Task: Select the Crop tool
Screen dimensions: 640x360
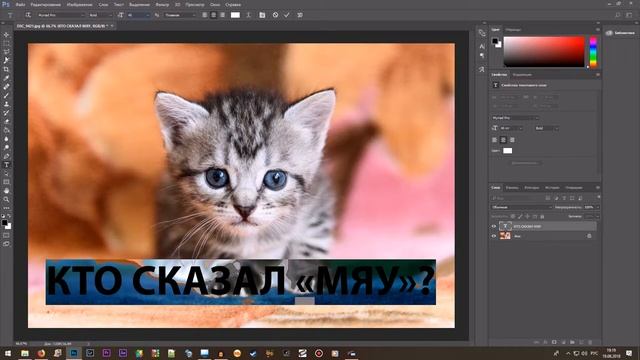Action: click(x=6, y=69)
